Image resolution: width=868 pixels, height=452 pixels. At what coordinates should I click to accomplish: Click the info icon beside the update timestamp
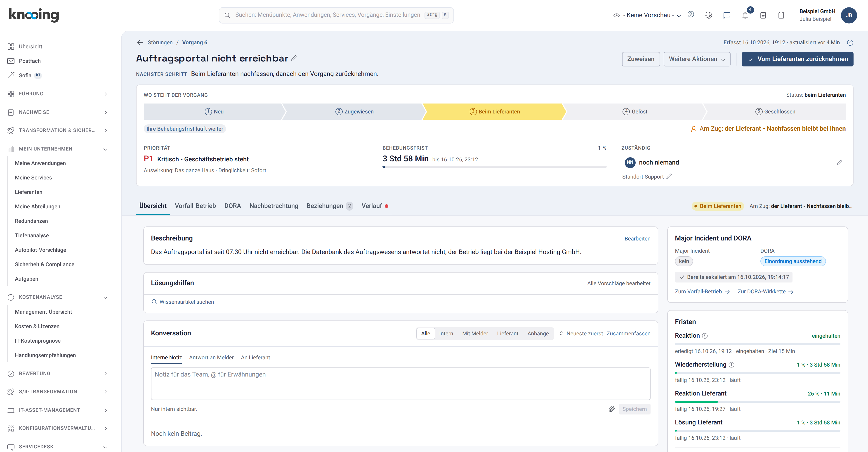pyautogui.click(x=850, y=43)
